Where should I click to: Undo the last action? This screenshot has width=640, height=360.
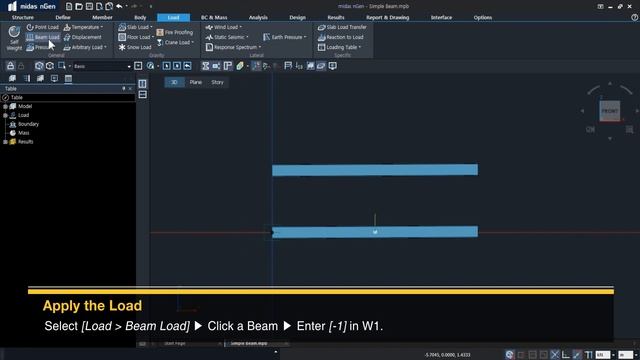[119, 6]
